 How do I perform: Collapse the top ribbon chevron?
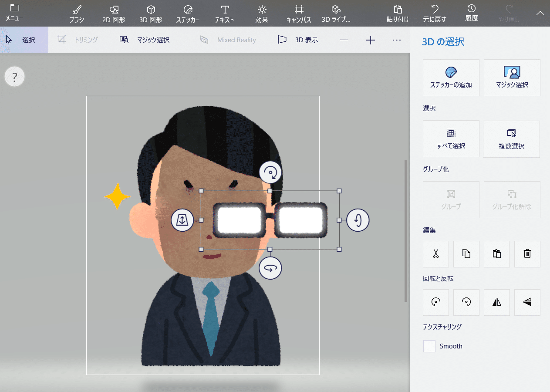[x=540, y=13]
